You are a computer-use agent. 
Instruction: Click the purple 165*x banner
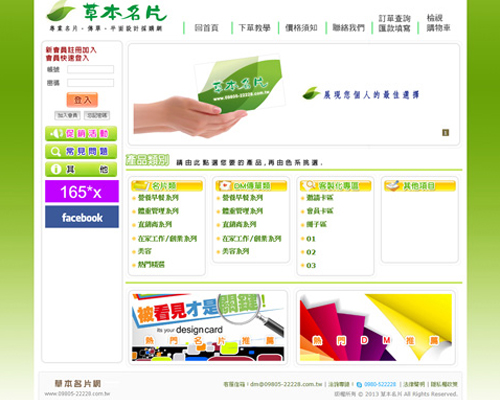(82, 191)
